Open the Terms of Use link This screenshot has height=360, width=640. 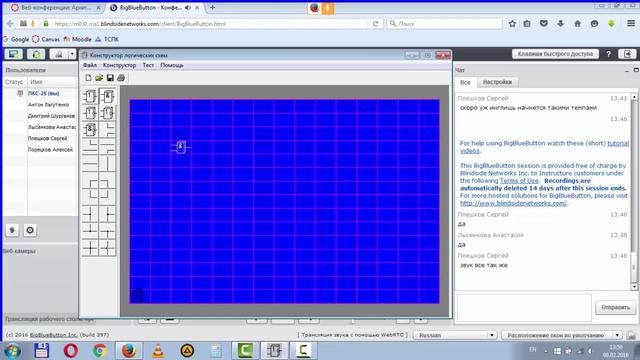point(519,181)
